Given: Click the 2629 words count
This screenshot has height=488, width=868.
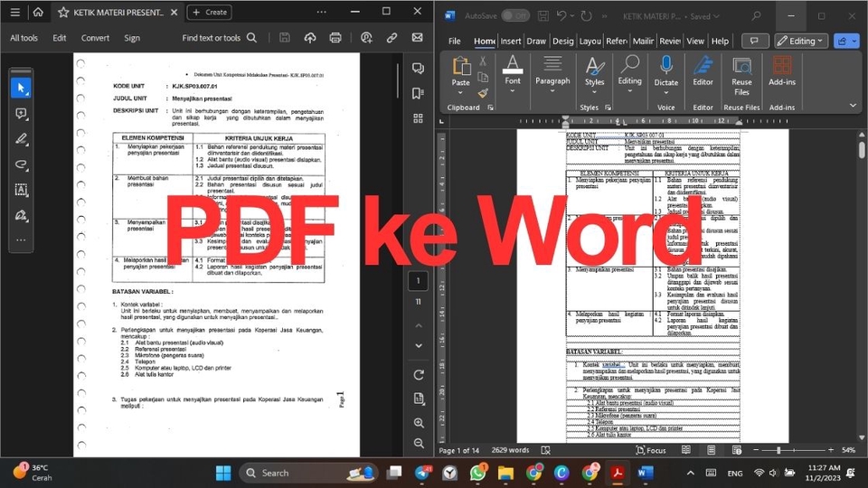Looking at the screenshot, I should [x=510, y=450].
